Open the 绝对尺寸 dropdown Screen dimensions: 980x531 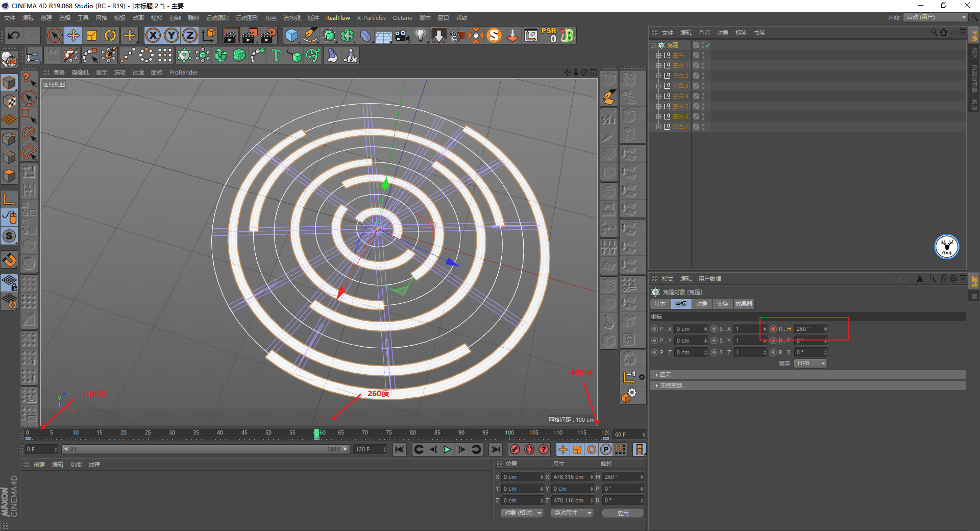[572, 513]
